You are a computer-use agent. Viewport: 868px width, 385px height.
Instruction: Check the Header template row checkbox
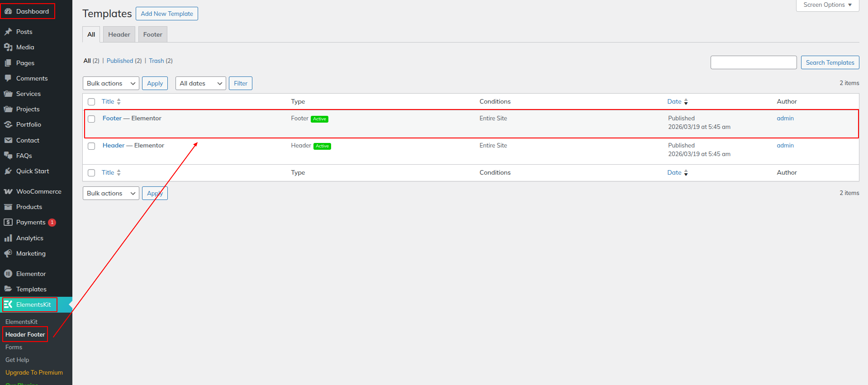[x=91, y=146]
